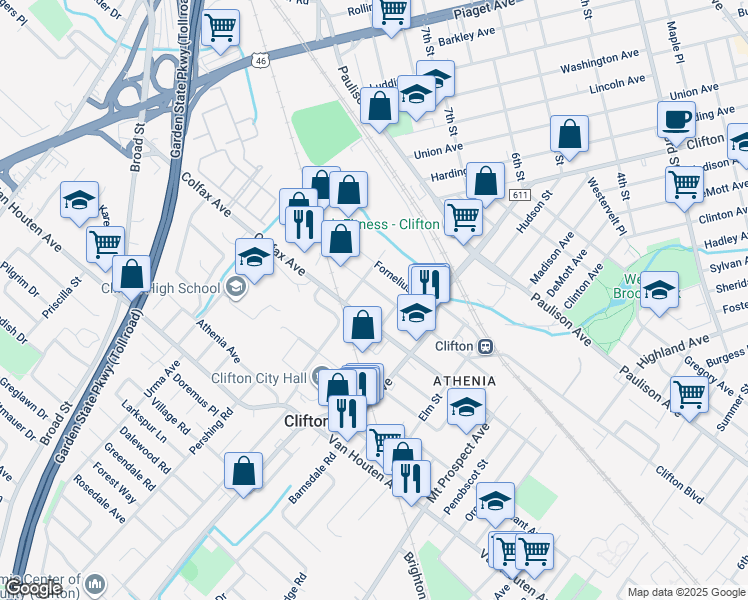Viewport: 748px width, 600px height.
Task: Click the Route 46 highway shield
Action: tap(259, 61)
